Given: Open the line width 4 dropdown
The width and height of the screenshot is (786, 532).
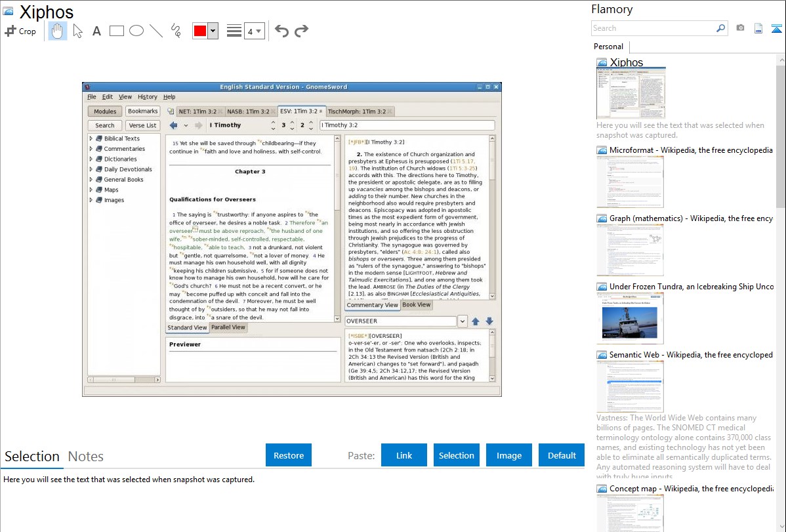Looking at the screenshot, I should coord(254,31).
